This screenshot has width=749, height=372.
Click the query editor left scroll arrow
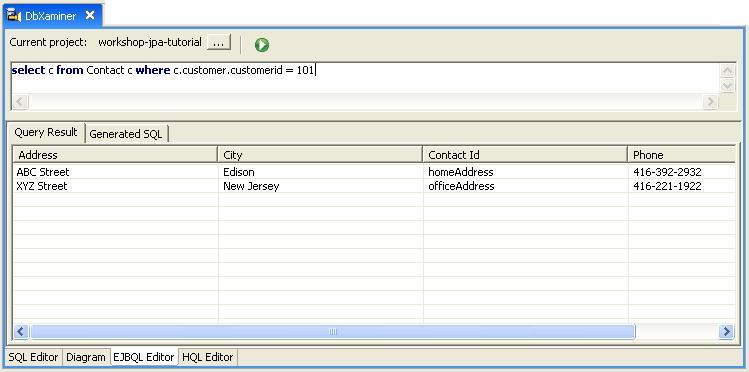(x=20, y=102)
